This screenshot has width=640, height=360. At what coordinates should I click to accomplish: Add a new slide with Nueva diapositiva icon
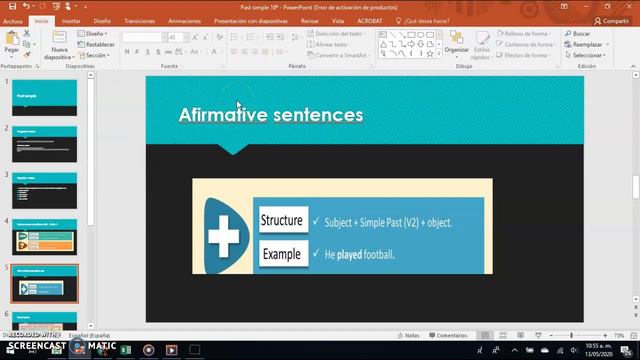click(60, 38)
